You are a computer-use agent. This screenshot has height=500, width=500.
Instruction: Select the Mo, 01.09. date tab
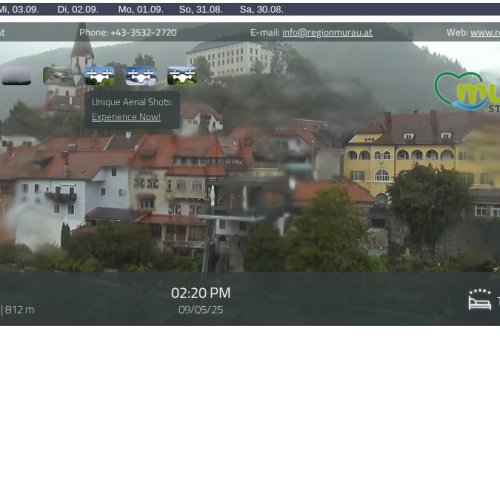tap(141, 10)
